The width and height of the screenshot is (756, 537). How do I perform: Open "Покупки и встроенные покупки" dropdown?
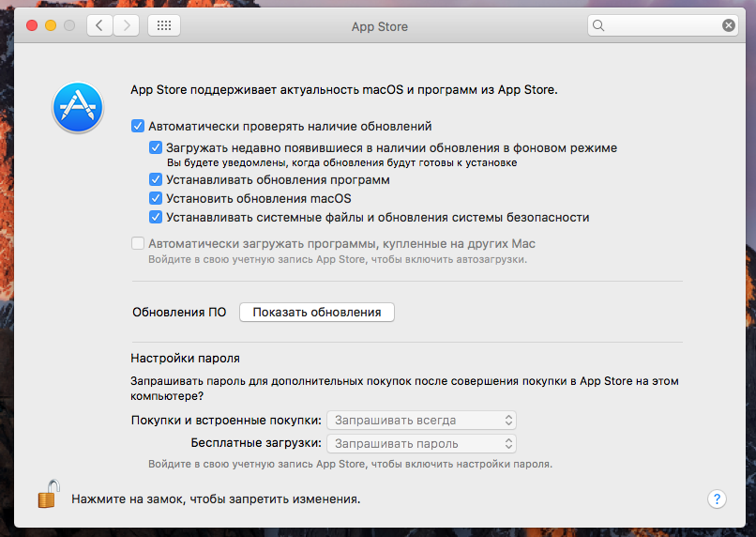coord(421,421)
